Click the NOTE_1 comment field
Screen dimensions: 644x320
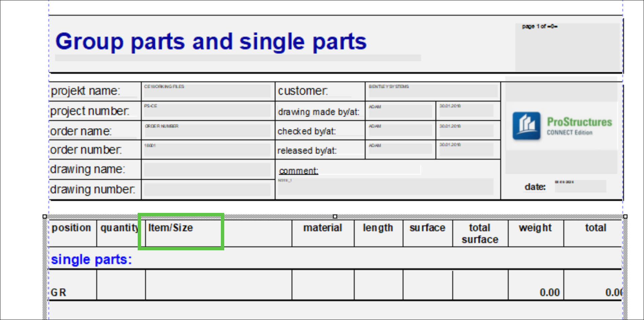(x=385, y=187)
